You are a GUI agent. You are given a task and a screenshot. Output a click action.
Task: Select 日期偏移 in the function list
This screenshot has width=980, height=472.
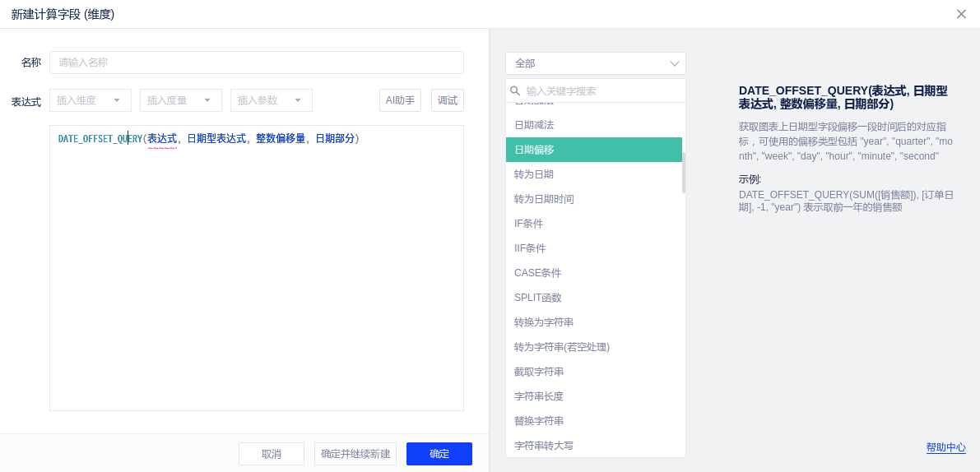pos(593,150)
